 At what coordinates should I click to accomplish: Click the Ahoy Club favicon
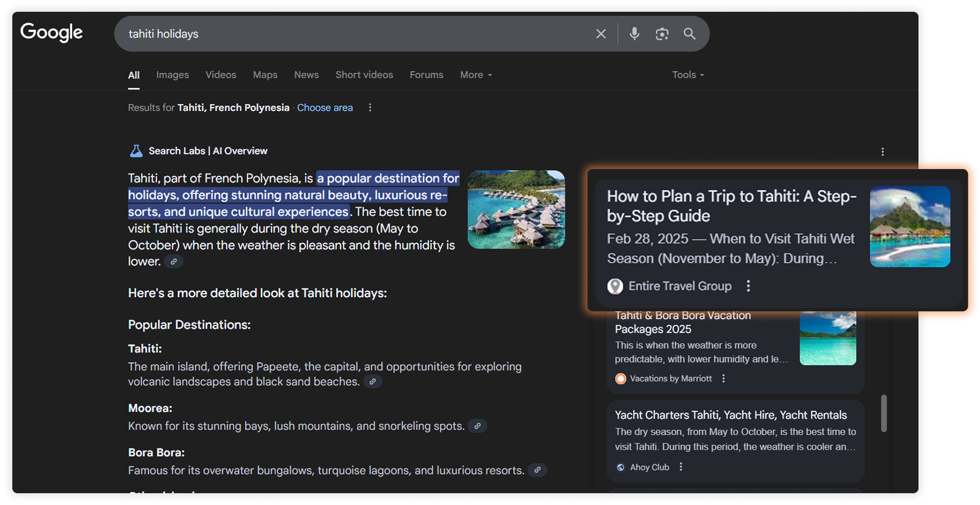point(621,468)
